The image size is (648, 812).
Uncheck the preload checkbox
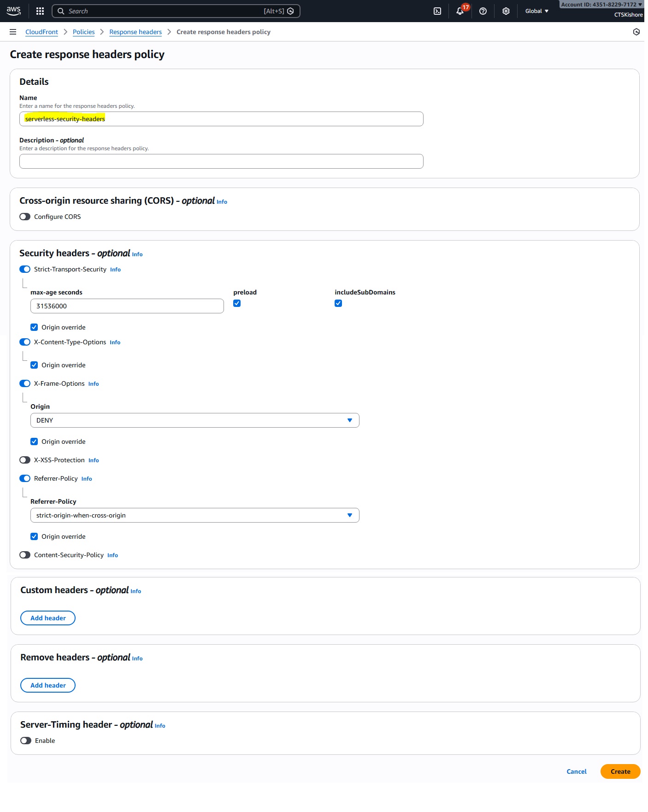pos(237,303)
